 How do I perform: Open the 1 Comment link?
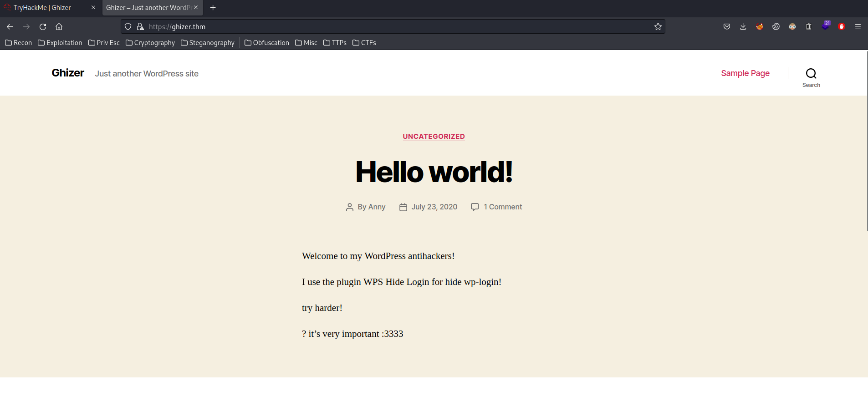tap(503, 207)
